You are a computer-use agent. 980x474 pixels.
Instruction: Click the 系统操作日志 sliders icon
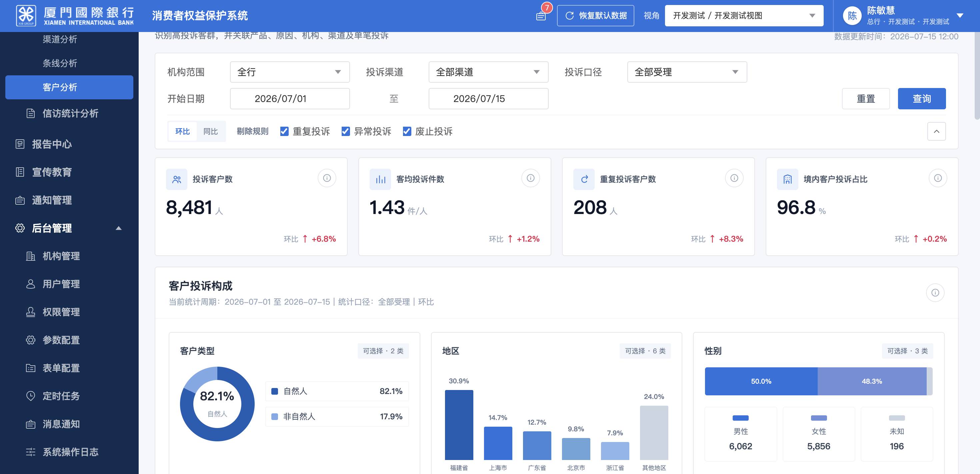(x=30, y=452)
